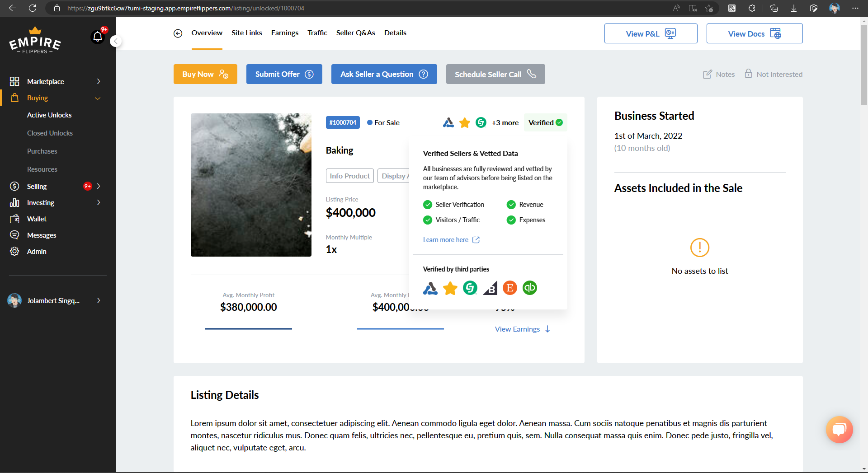This screenshot has height=473, width=868.
Task: Collapse the sidebar with the arrow toggle
Action: 116,41
